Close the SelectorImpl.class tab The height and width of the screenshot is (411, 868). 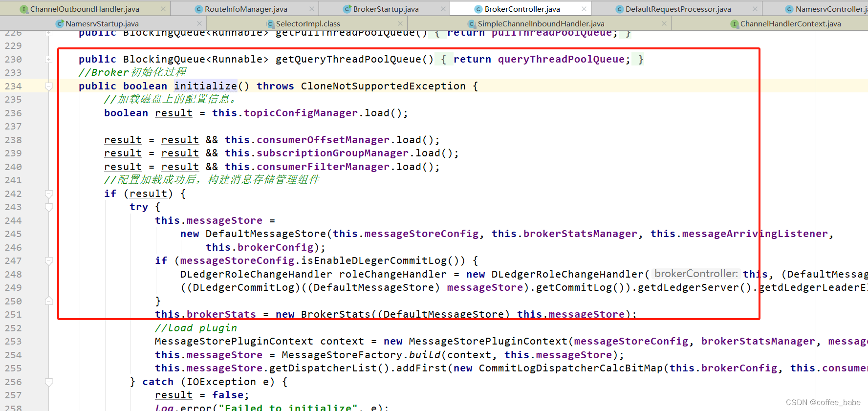pyautogui.click(x=400, y=23)
